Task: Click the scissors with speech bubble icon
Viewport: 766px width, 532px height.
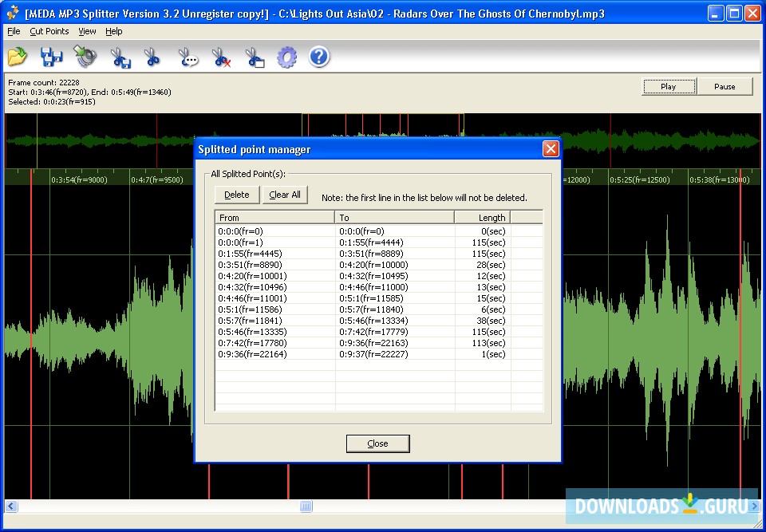Action: click(188, 57)
